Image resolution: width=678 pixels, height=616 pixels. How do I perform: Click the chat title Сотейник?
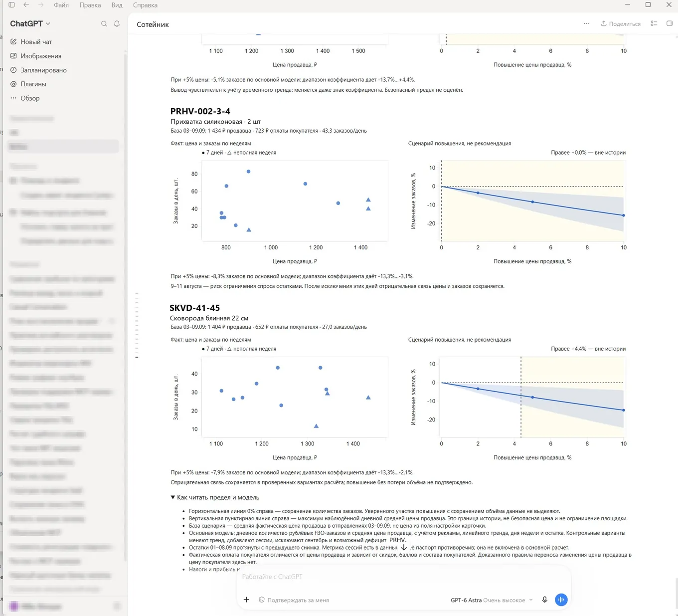153,24
